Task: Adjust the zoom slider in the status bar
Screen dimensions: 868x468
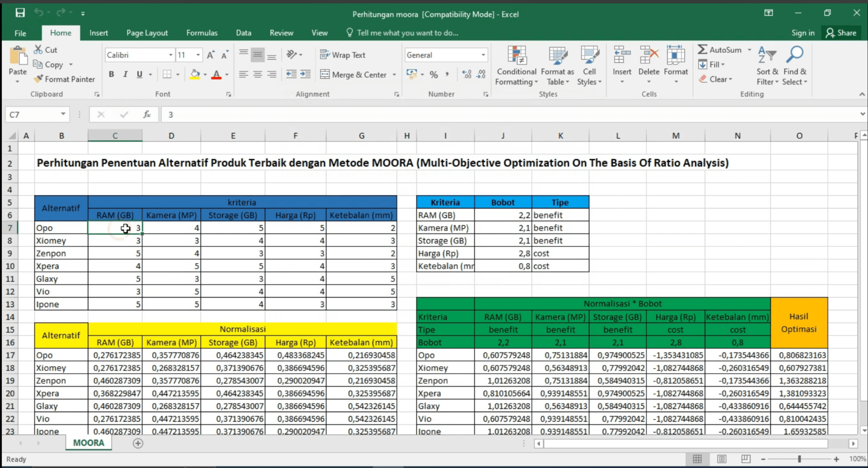Action: [799, 459]
